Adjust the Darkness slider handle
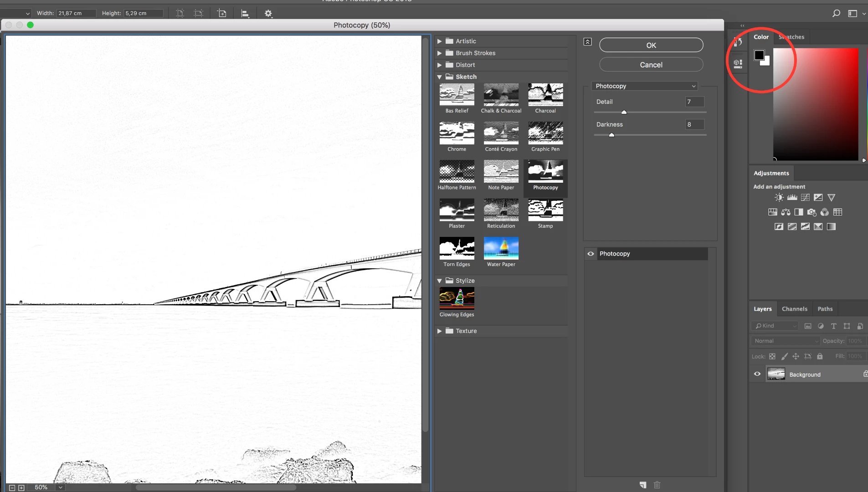The height and width of the screenshot is (492, 868). point(611,135)
